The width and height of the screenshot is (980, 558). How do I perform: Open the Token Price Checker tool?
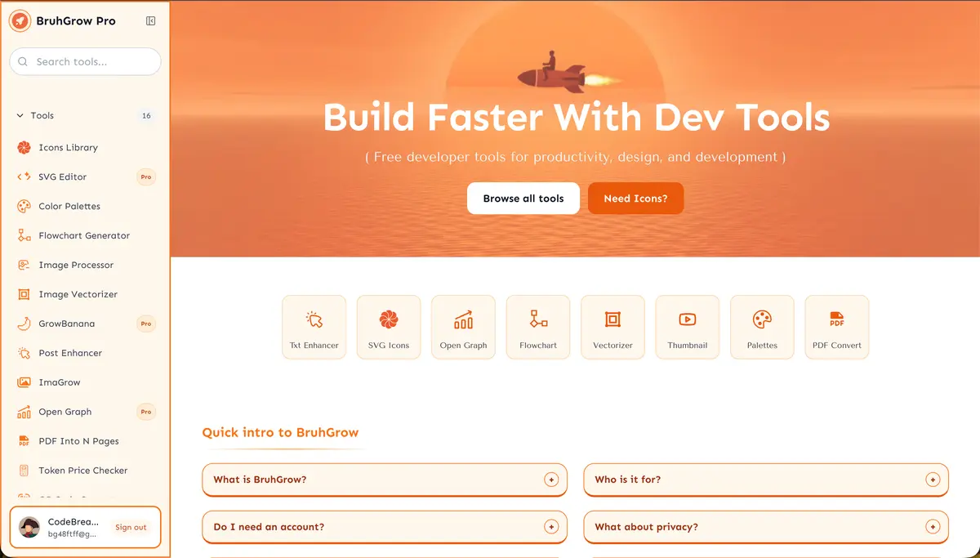click(x=82, y=470)
